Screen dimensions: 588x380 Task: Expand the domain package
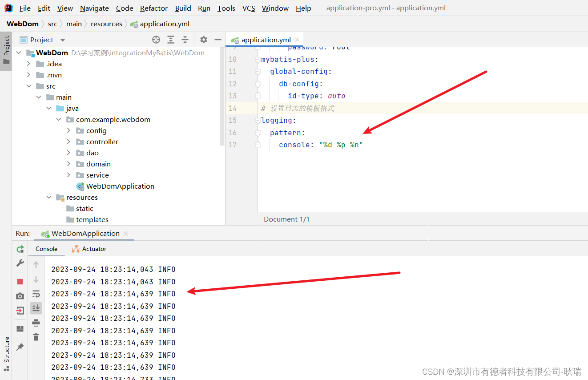pos(68,164)
